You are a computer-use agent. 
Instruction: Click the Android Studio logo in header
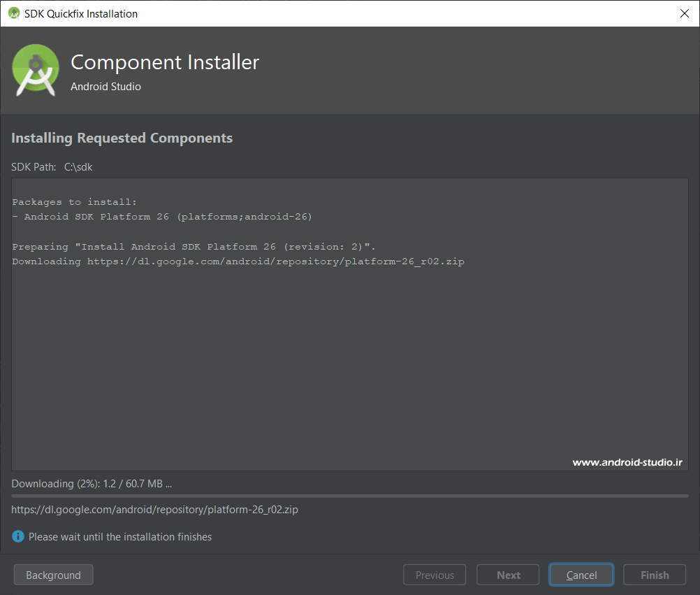(x=36, y=70)
